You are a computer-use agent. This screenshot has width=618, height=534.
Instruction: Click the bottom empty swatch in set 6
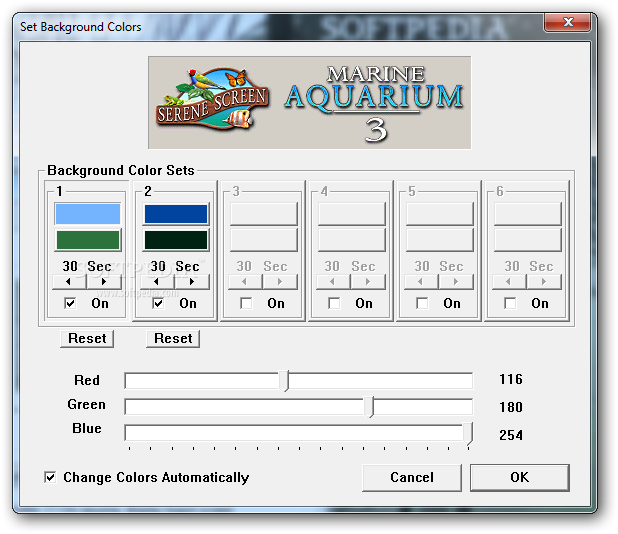(x=528, y=240)
